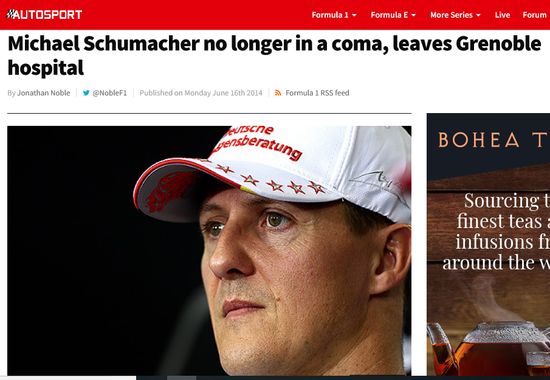The height and width of the screenshot is (380, 550).
Task: Click the article headline about Schumacher
Action: click(274, 55)
